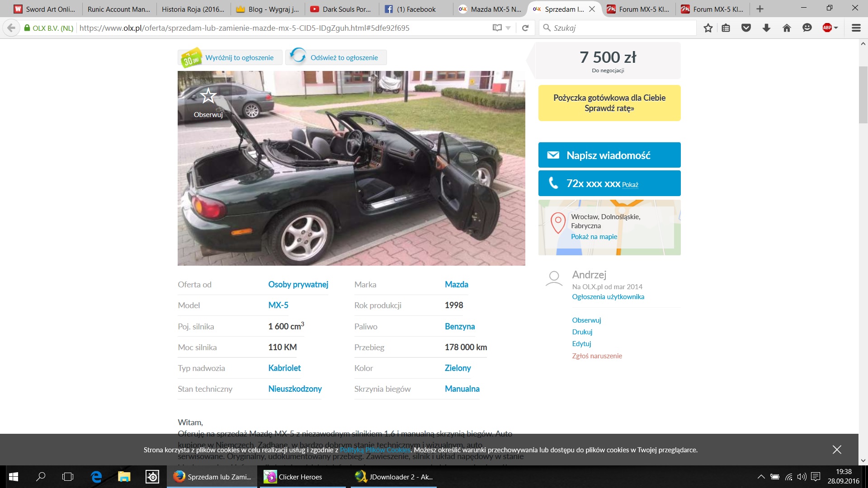Click the Obserwuj star icon on photo

pos(208,96)
